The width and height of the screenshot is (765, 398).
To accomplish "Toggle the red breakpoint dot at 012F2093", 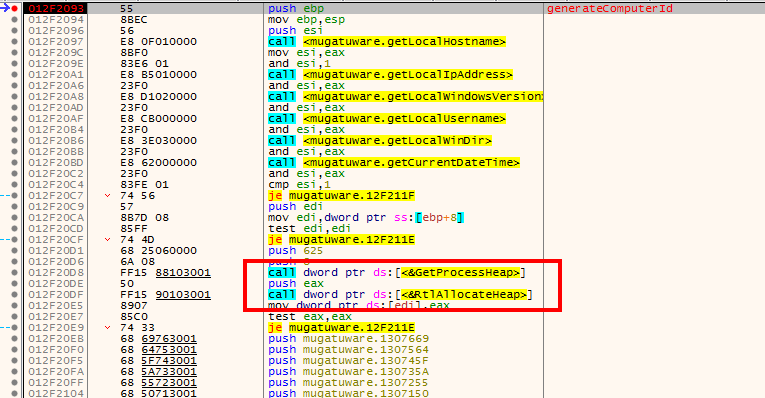I will click(x=15, y=8).
